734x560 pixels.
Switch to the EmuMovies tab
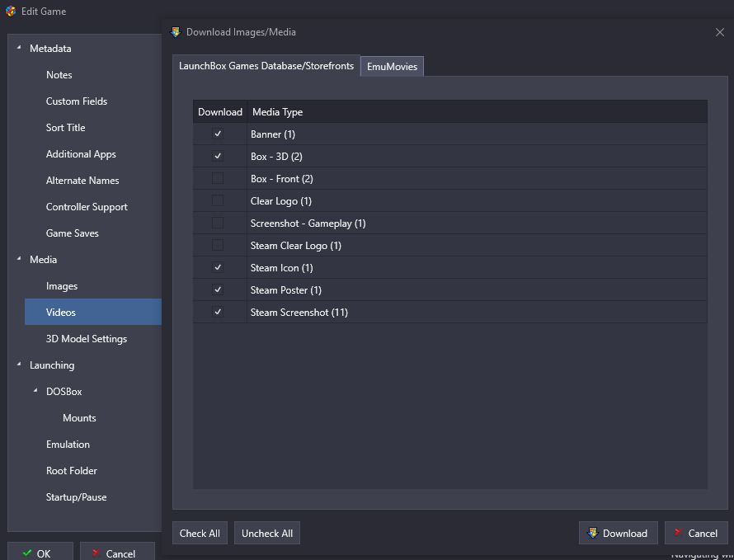click(x=392, y=67)
